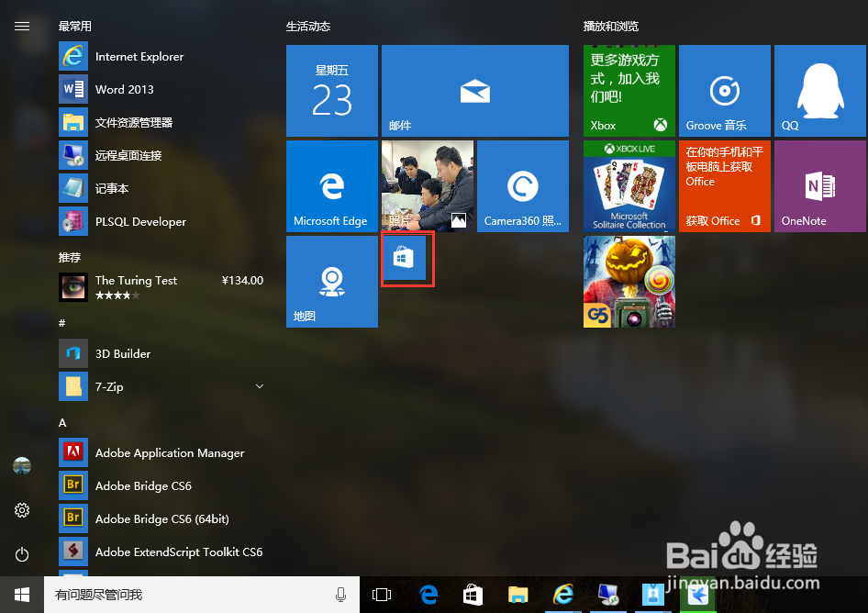Click the microphone icon in search box
This screenshot has height=613, width=868.
pos(341,595)
